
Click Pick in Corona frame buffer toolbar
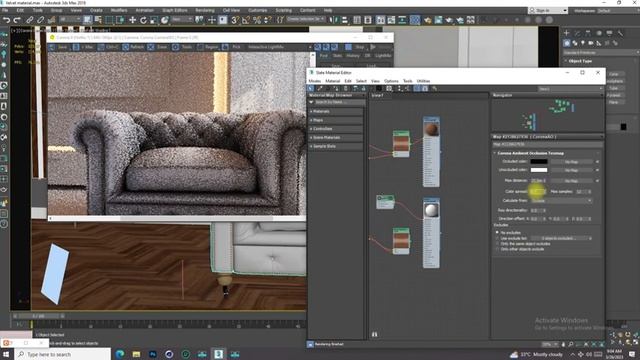232,47
